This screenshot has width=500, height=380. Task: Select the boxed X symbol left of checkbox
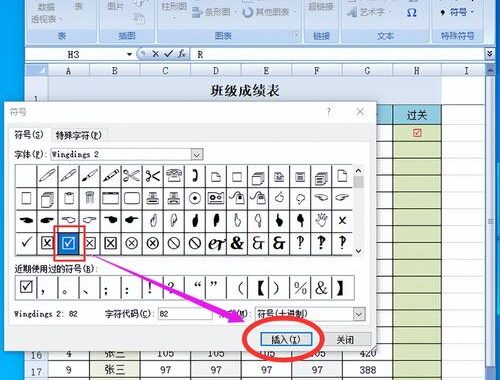(x=47, y=243)
